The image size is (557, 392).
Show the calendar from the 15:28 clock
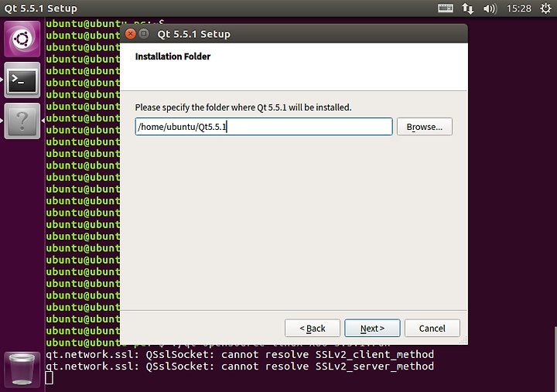518,9
